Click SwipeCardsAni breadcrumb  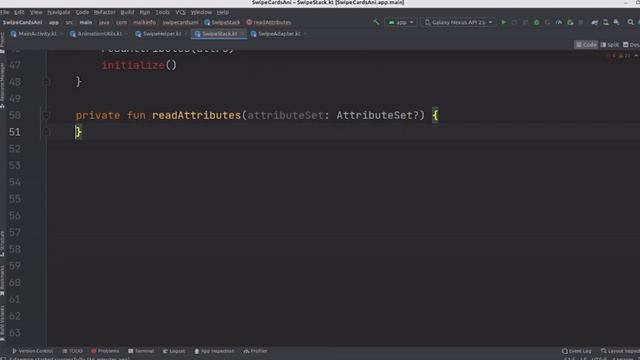[x=22, y=22]
